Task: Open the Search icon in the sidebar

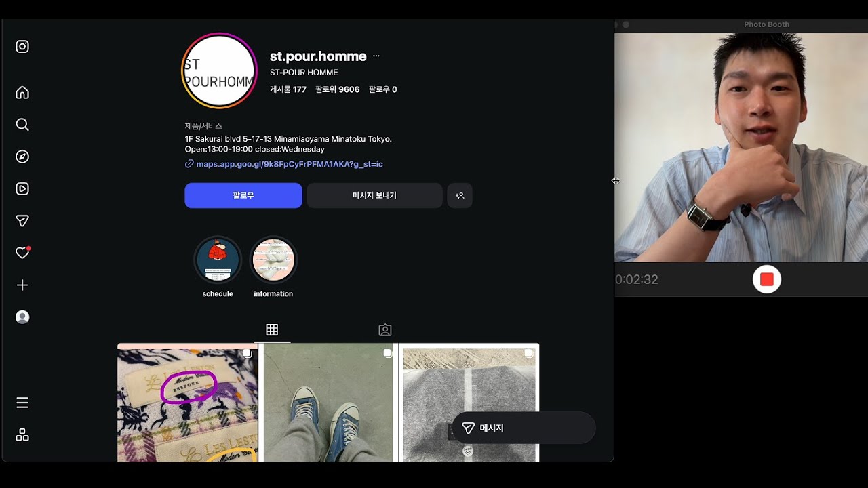Action: 22,125
